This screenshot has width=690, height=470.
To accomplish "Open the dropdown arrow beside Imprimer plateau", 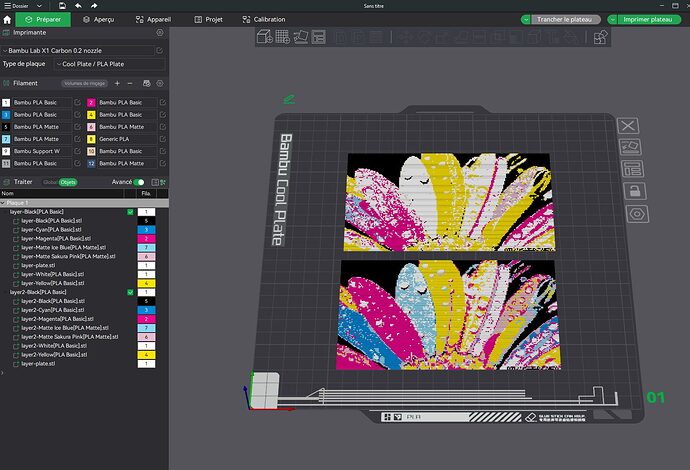I will point(612,19).
